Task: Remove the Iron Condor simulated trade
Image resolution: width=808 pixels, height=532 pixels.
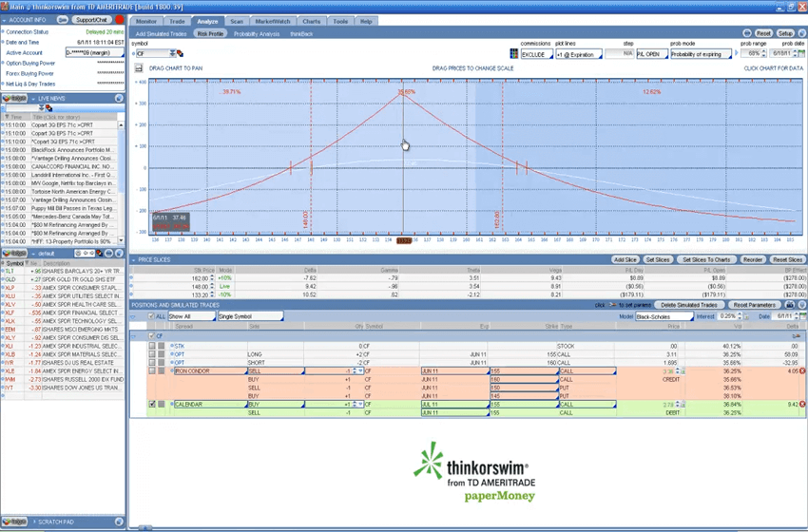Action: coord(802,370)
